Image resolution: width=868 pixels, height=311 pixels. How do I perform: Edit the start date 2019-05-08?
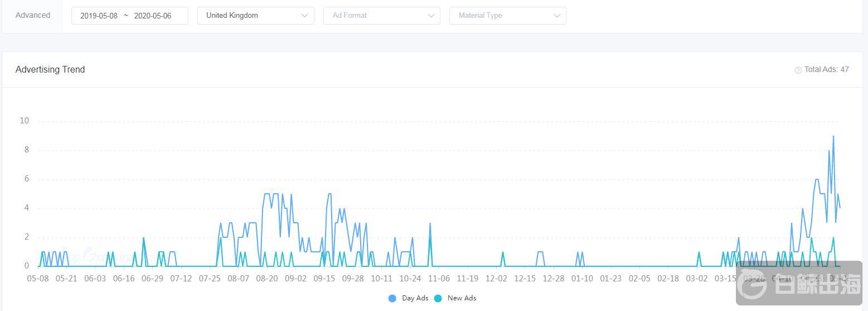(x=99, y=16)
